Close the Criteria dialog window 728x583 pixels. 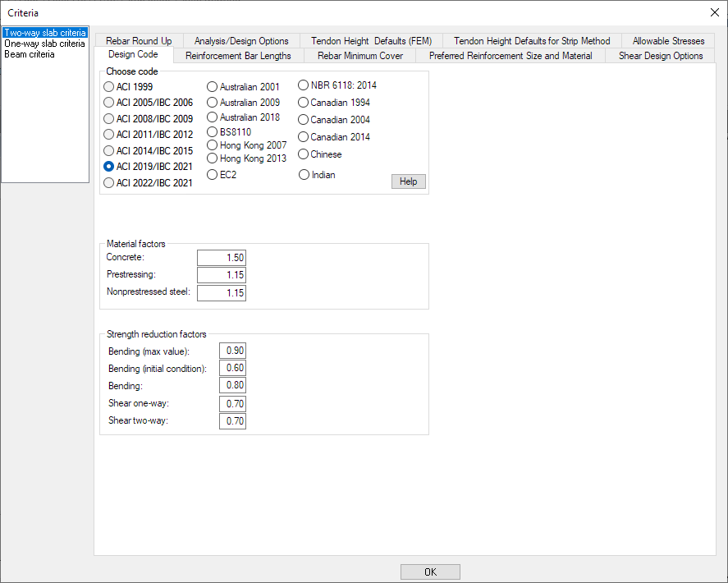point(713,11)
